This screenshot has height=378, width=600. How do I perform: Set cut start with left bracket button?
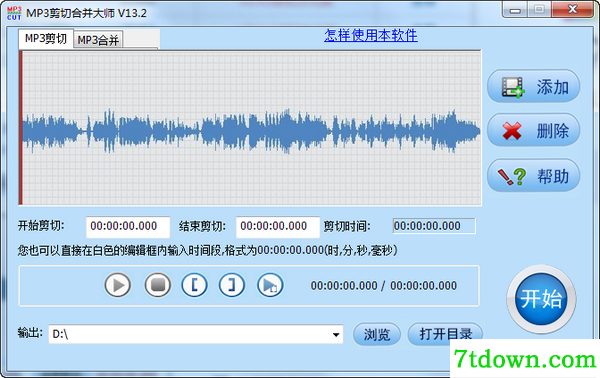(x=194, y=285)
